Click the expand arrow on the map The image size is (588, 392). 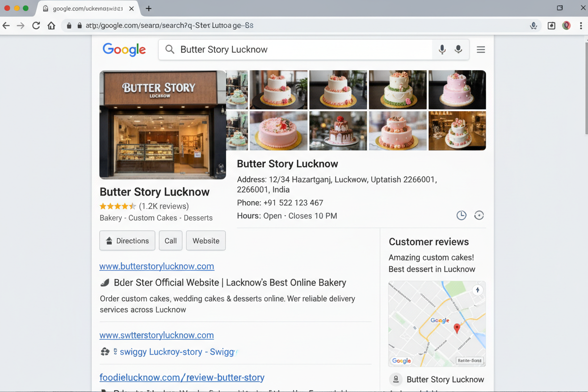[477, 290]
